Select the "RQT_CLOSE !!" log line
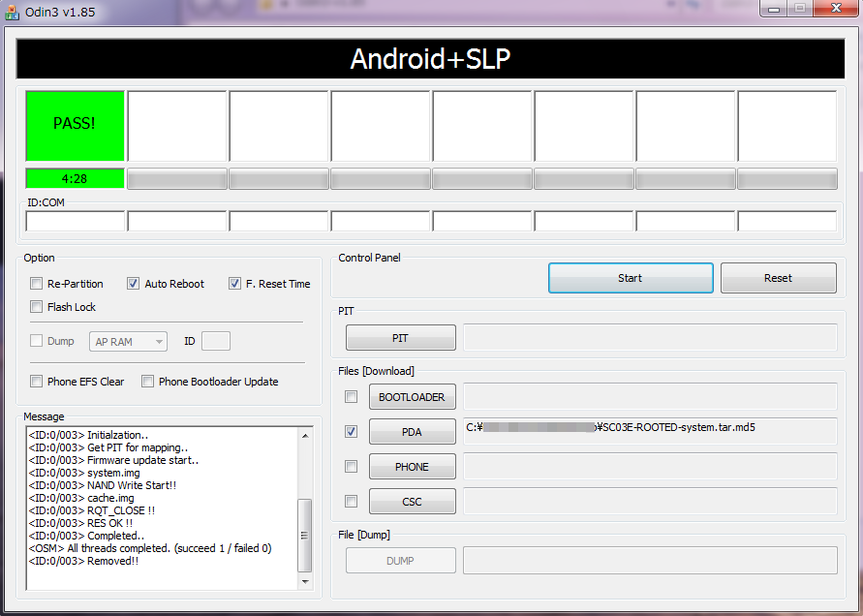This screenshot has height=616, width=863. pyautogui.click(x=91, y=510)
